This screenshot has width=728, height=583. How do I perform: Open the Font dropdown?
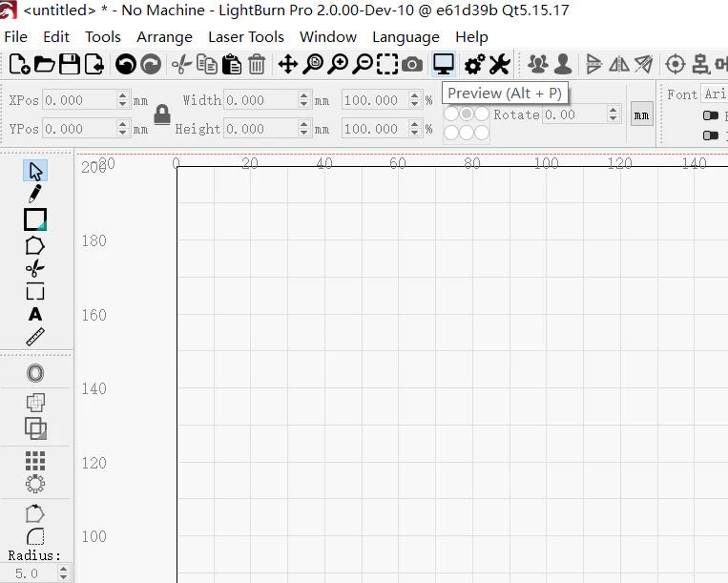(714, 94)
